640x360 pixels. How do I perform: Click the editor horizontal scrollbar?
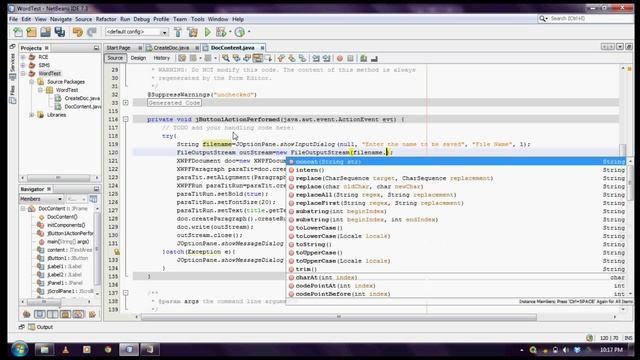tap(339, 317)
